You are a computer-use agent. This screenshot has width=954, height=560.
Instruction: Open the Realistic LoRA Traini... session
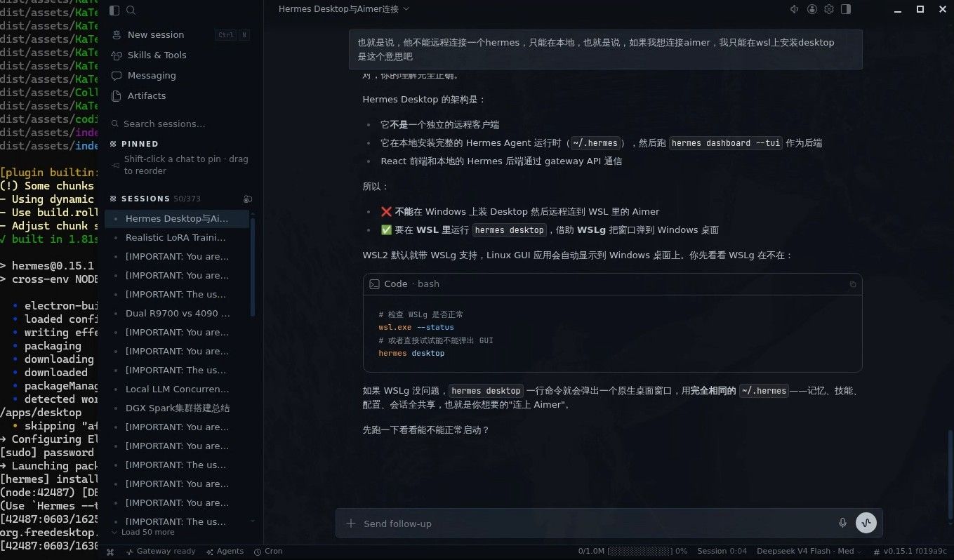177,237
